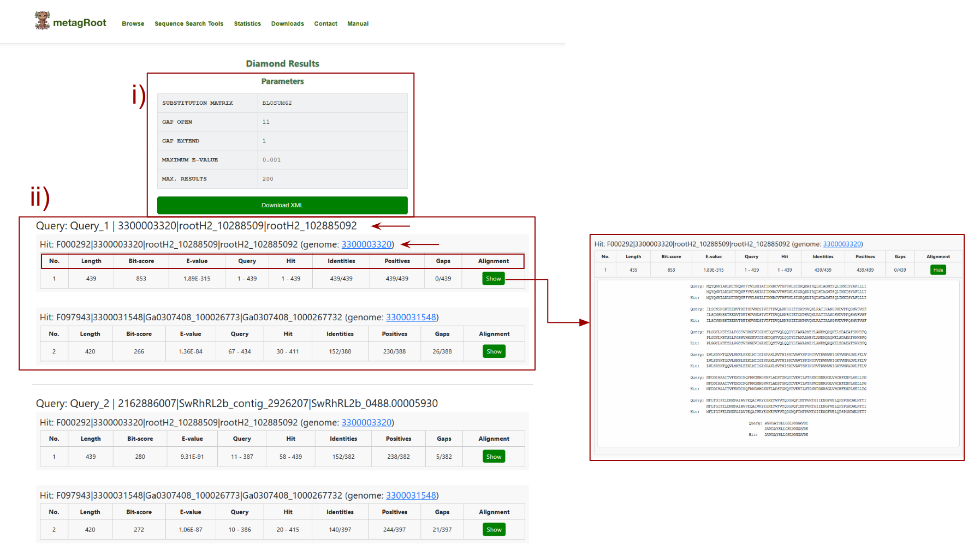Open the Manual page
This screenshot has height=551, width=980.
[358, 24]
